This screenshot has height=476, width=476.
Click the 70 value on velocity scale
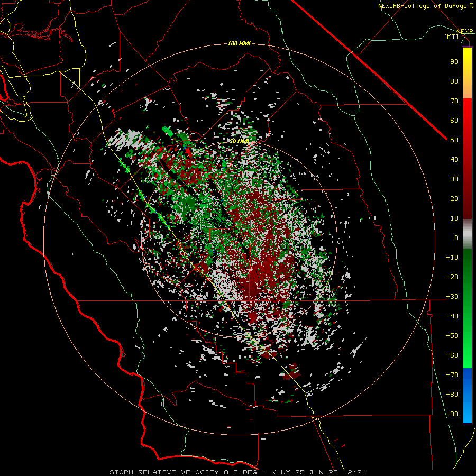454,101
